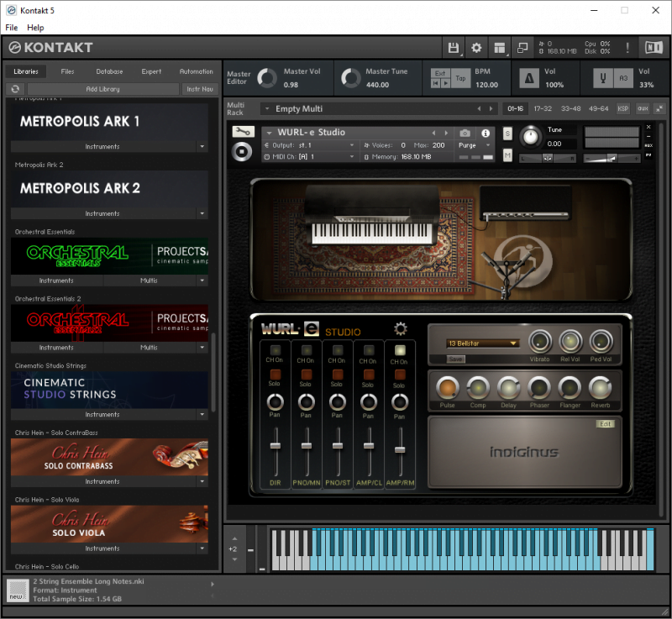Open the Help menu
This screenshot has width=672, height=619.
35,28
